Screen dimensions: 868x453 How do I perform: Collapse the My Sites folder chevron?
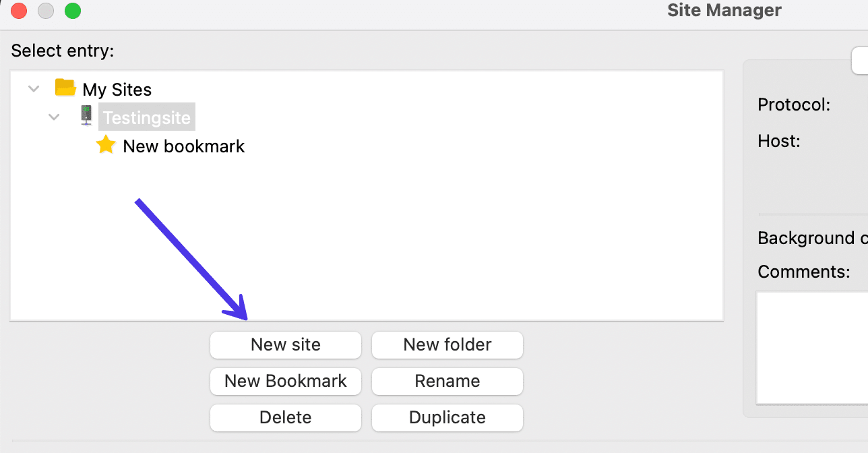[34, 89]
